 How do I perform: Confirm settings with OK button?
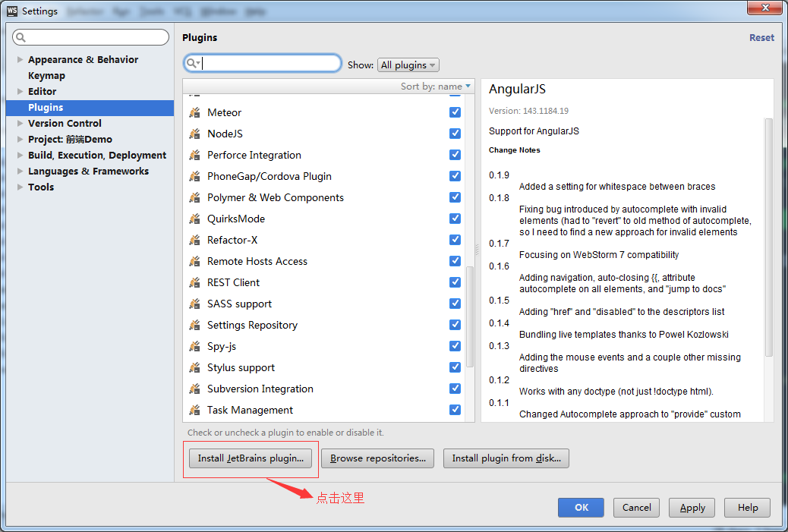tap(581, 508)
